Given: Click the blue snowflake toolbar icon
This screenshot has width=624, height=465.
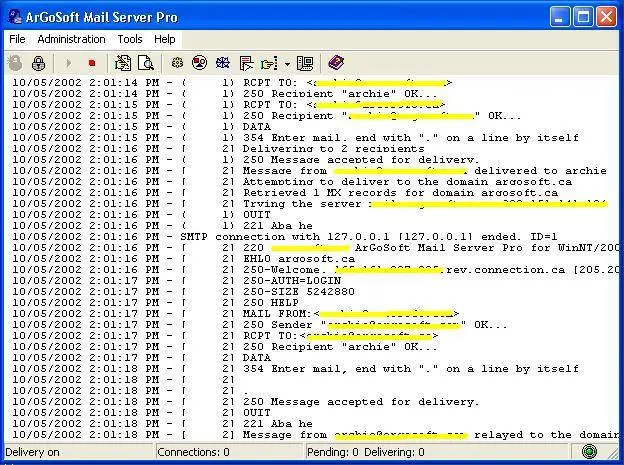Looking at the screenshot, I should coord(222,63).
